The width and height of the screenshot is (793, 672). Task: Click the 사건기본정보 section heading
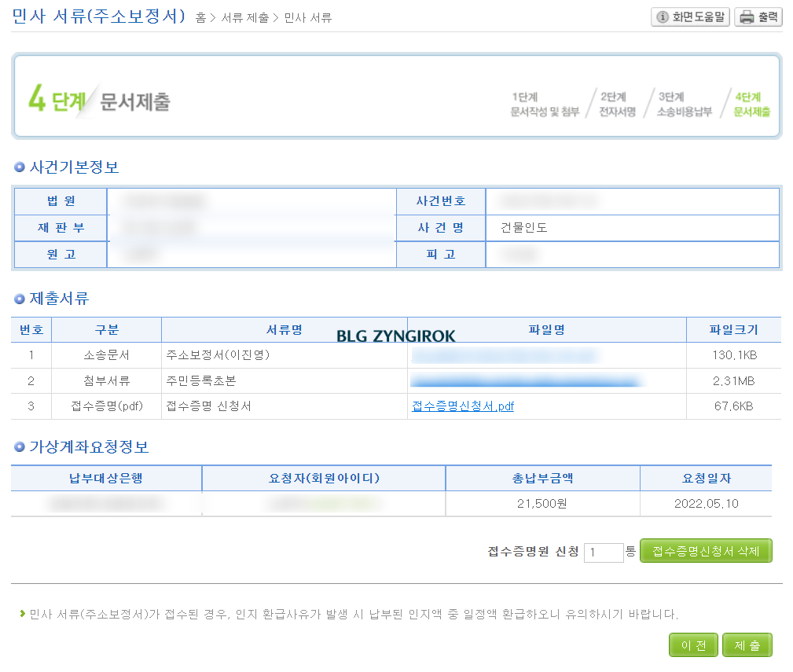tap(74, 167)
